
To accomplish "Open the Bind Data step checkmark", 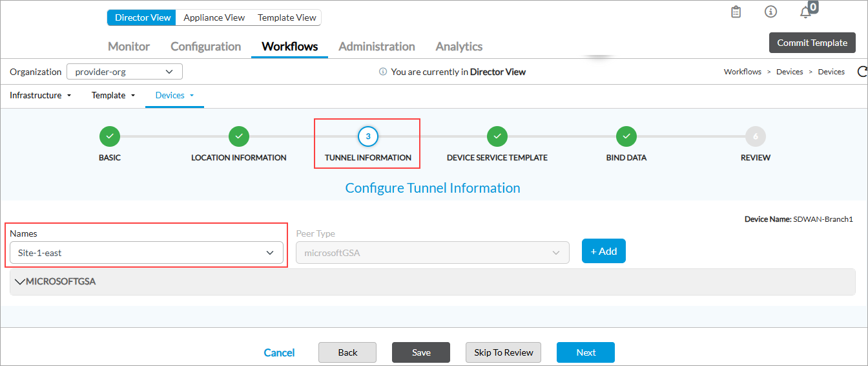I will [x=626, y=136].
